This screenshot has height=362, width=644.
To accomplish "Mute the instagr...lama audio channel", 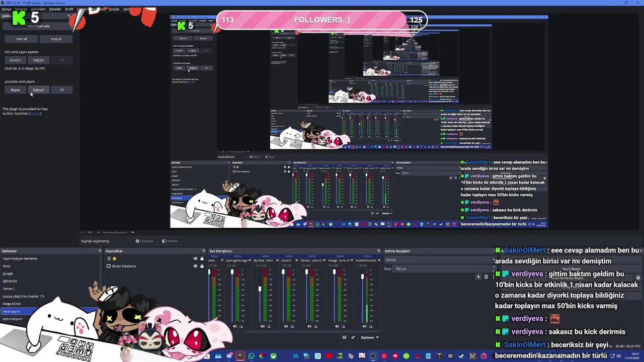I will pyautogui.click(x=337, y=326).
